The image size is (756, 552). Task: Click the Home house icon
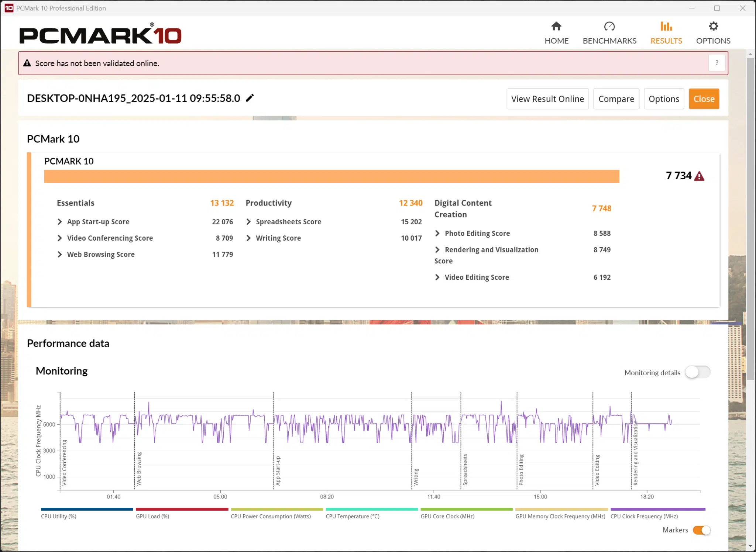(x=556, y=27)
